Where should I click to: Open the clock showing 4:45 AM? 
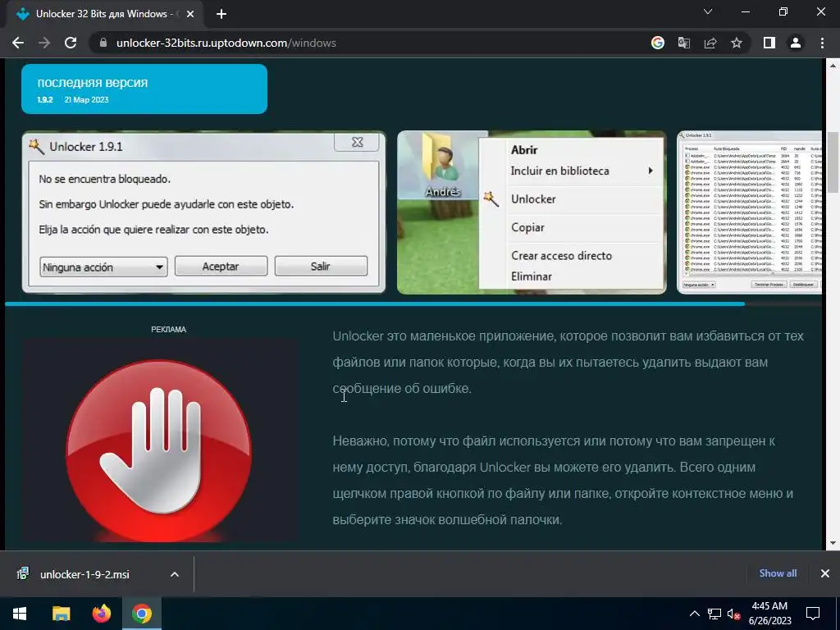pyautogui.click(x=769, y=614)
